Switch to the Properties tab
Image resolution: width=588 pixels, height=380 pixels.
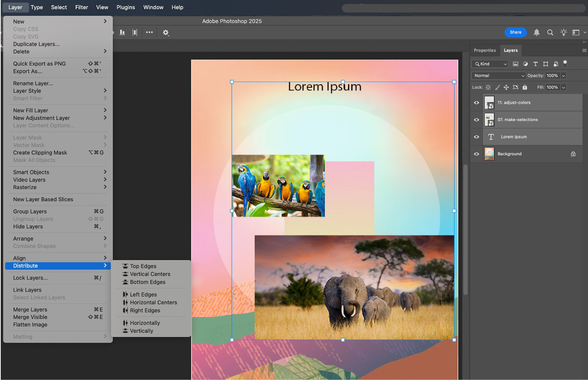[x=484, y=50]
